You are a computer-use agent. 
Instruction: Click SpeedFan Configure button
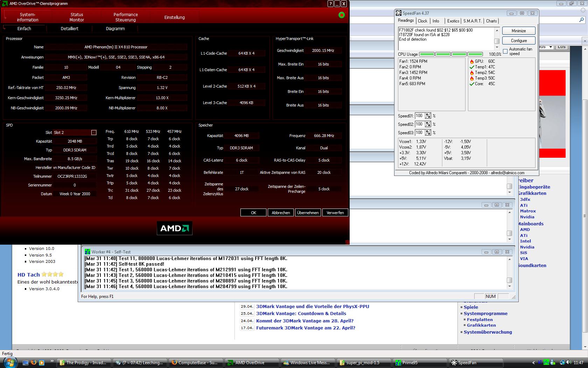click(x=519, y=41)
